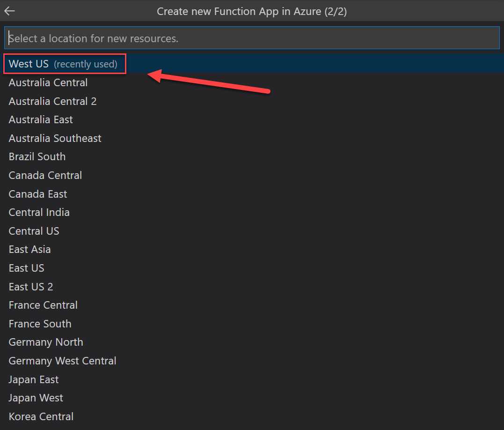
Task: Select West US as the resource location
Action: coord(28,63)
